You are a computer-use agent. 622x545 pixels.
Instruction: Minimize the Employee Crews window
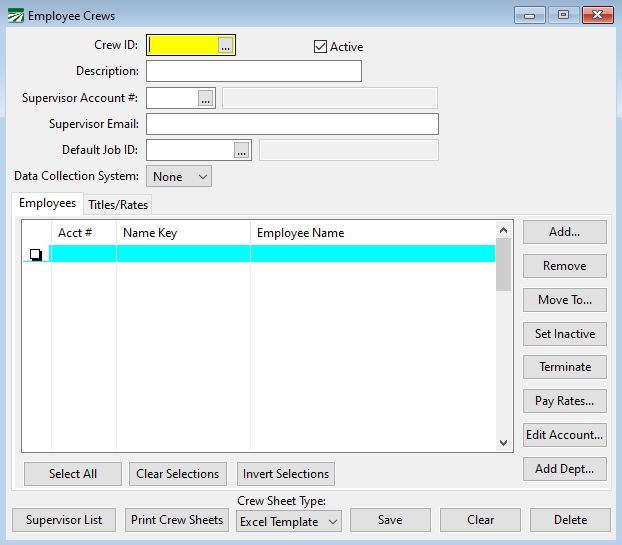click(530, 15)
